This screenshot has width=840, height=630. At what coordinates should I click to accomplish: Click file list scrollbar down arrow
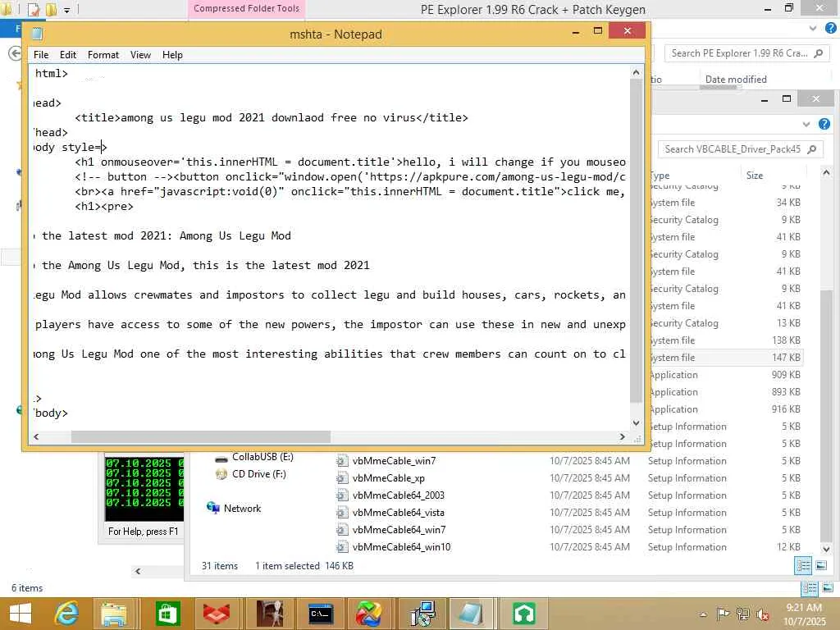826,549
